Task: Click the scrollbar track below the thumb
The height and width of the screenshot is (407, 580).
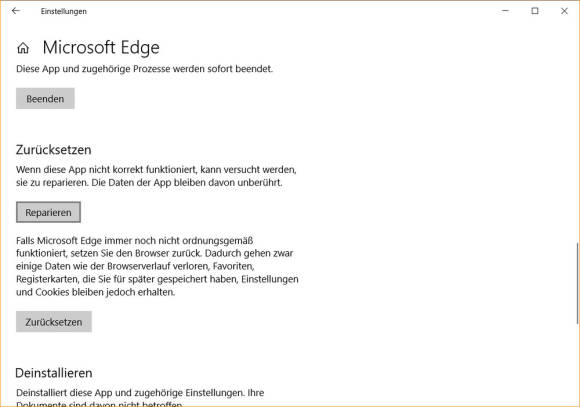Action: tap(577, 364)
